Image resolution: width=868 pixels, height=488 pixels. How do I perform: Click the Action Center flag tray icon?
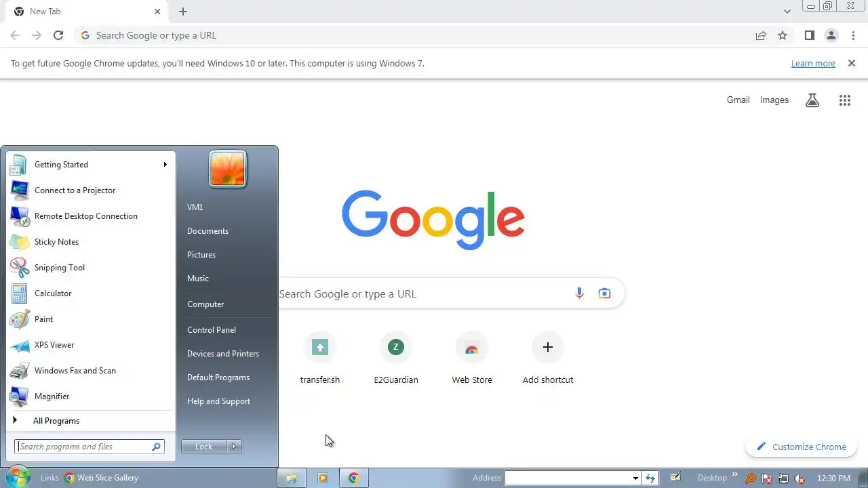tap(767, 478)
